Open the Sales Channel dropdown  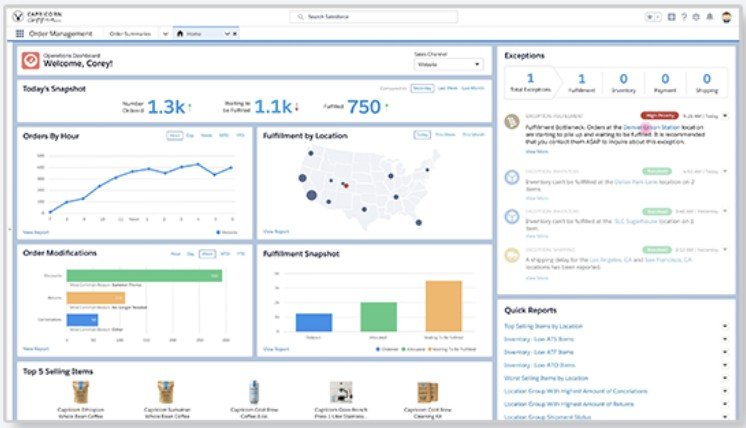coord(449,64)
